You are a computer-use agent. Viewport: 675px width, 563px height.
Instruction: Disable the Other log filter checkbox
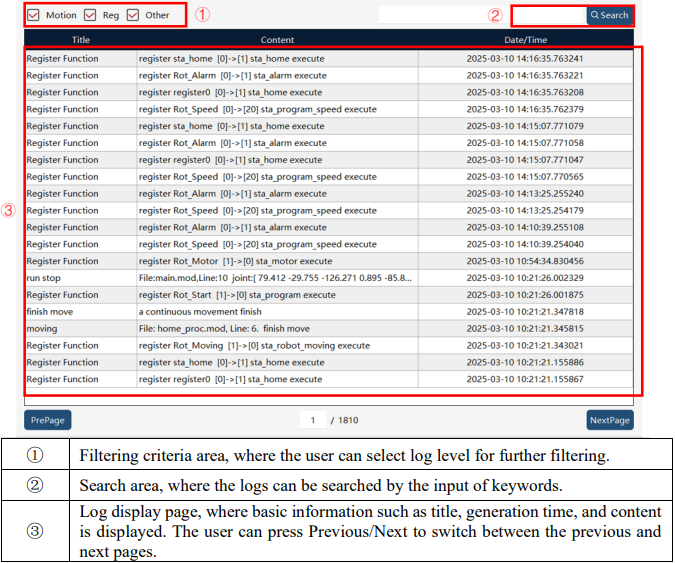pyautogui.click(x=133, y=15)
